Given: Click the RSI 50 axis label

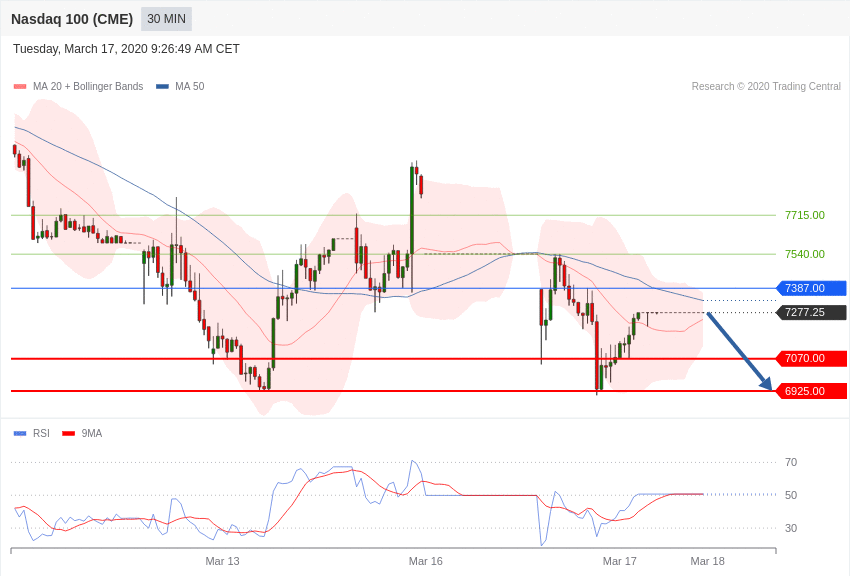Looking at the screenshot, I should (791, 495).
